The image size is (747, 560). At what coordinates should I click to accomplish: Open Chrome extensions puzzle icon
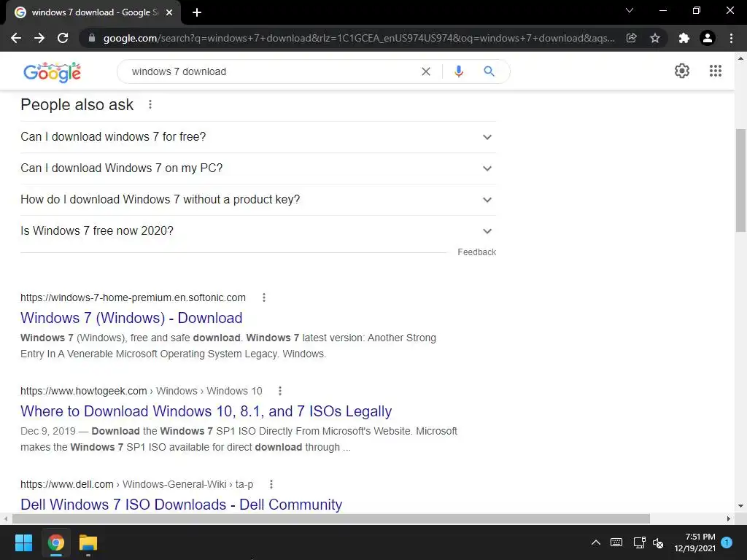pos(684,38)
